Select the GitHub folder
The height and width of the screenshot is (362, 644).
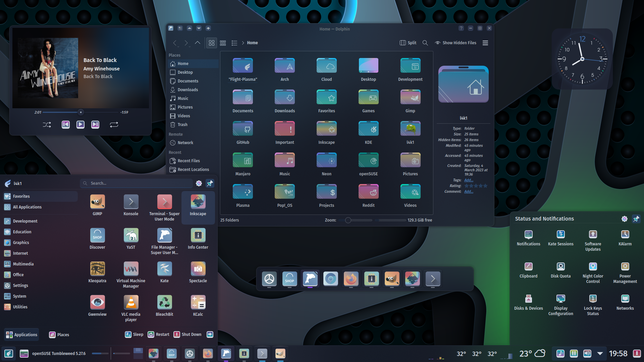pos(243,133)
